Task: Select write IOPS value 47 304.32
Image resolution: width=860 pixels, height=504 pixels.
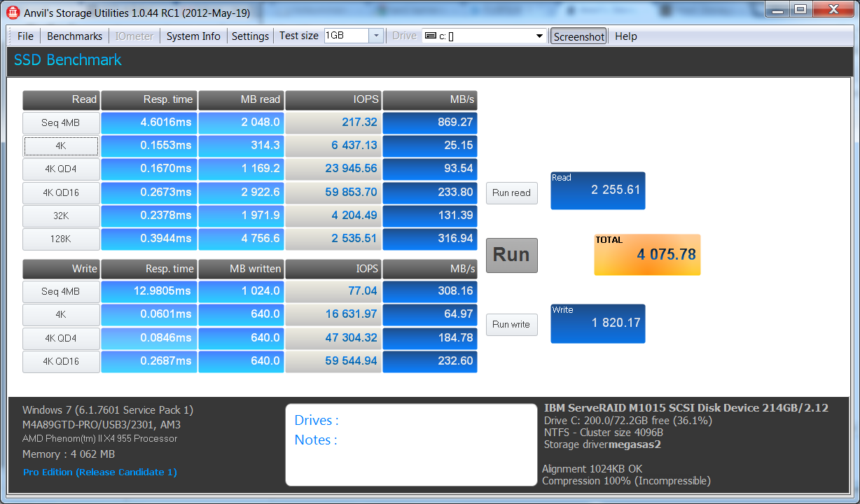Action: pos(333,338)
